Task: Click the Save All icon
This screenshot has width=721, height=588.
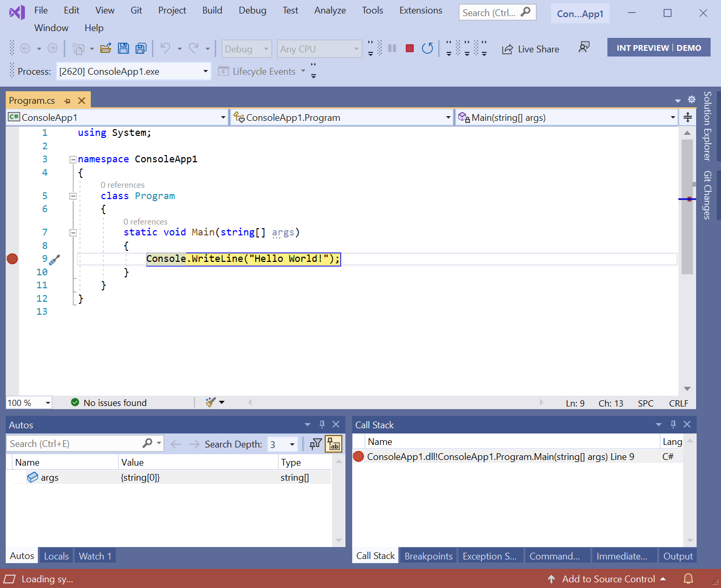Action: pos(141,48)
